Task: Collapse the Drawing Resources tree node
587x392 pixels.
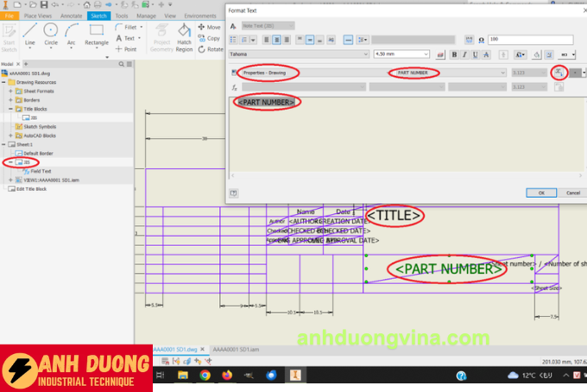Action: click(4, 81)
